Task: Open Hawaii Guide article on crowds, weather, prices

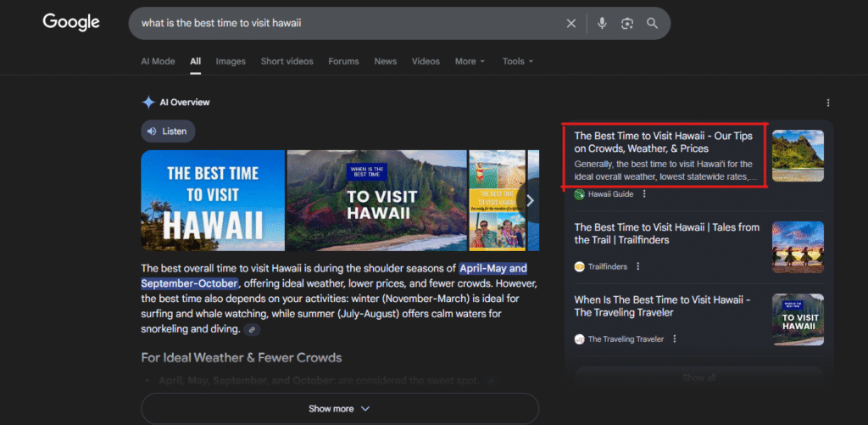Action: pos(664,143)
